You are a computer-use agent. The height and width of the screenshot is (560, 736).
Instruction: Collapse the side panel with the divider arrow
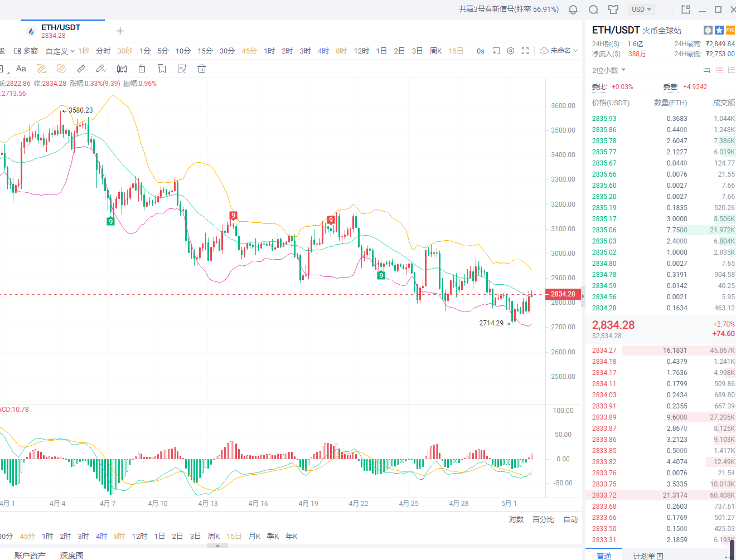(x=583, y=296)
